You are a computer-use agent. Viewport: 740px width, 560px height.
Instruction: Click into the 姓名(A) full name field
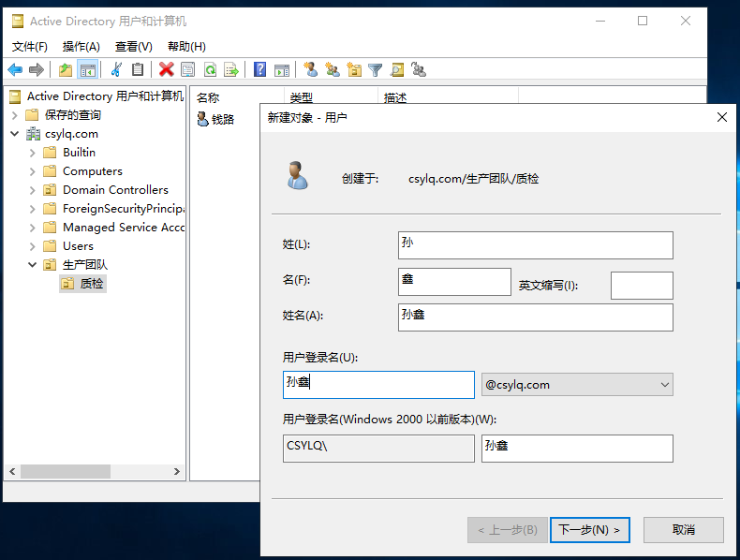tap(535, 317)
